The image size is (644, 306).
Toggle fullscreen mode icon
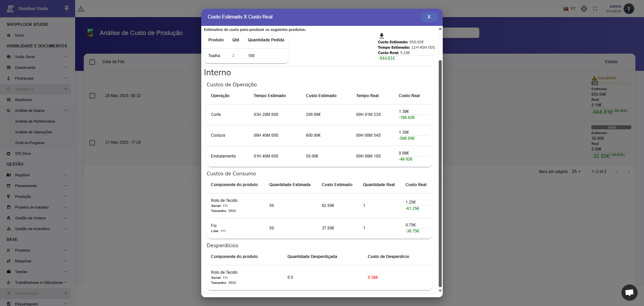click(595, 9)
